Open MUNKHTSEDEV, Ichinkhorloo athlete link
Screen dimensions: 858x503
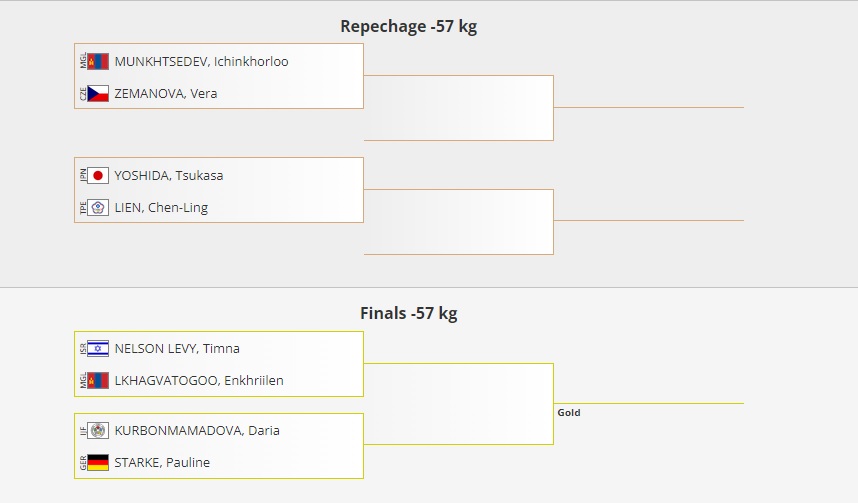[201, 62]
